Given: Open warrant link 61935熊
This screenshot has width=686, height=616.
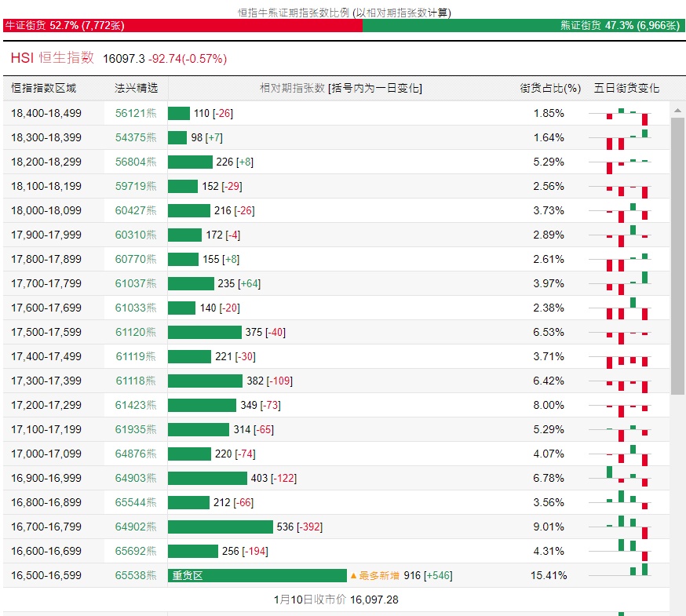Looking at the screenshot, I should [136, 429].
